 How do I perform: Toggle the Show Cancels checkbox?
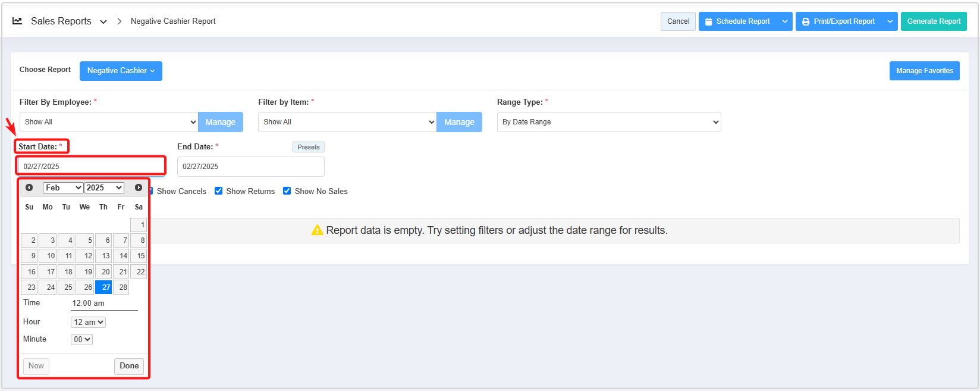click(152, 191)
